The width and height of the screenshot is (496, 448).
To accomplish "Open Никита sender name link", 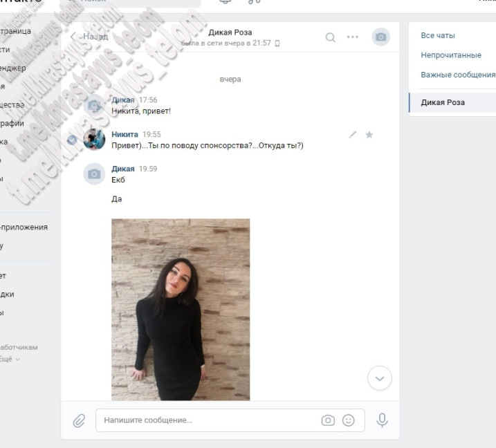I will [x=125, y=134].
